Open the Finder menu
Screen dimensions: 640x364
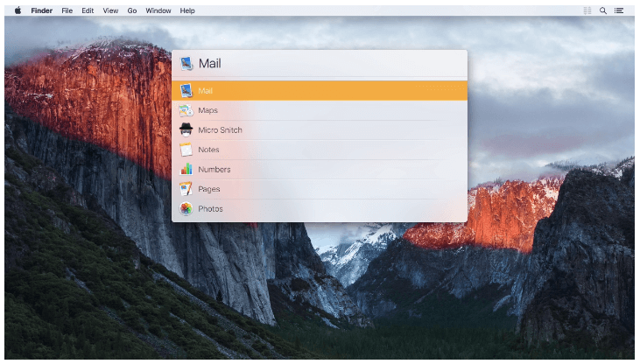[x=42, y=10]
